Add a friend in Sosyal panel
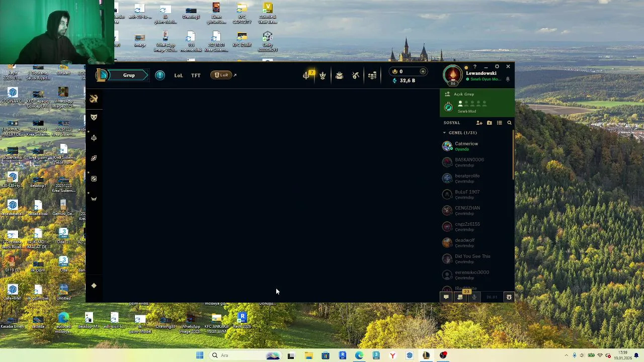This screenshot has height=362, width=644. 479,123
